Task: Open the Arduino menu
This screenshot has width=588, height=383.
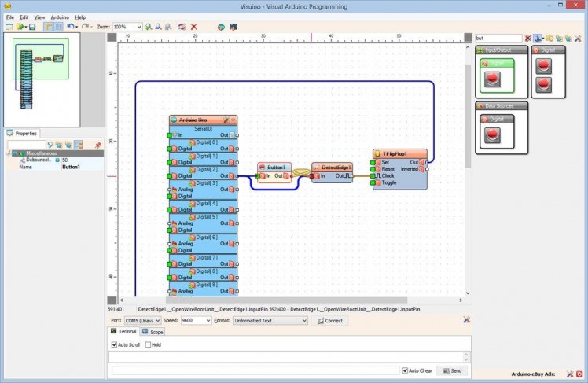Action: (60, 17)
